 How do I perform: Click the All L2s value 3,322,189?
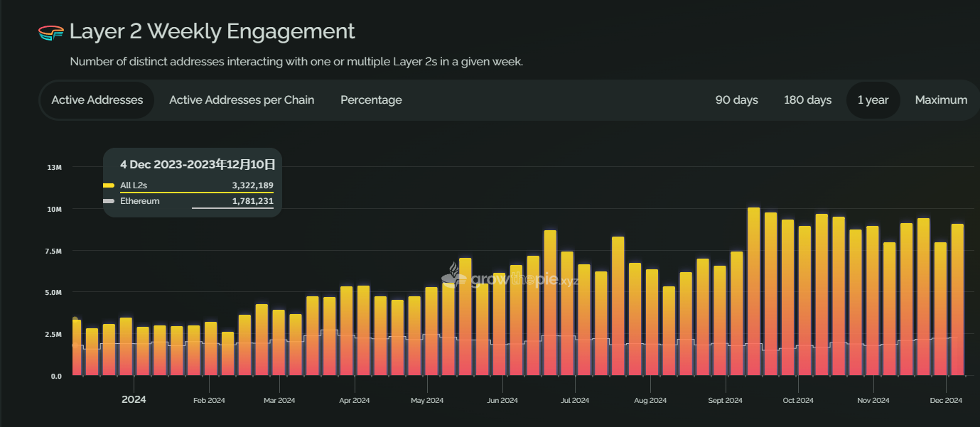coord(252,185)
